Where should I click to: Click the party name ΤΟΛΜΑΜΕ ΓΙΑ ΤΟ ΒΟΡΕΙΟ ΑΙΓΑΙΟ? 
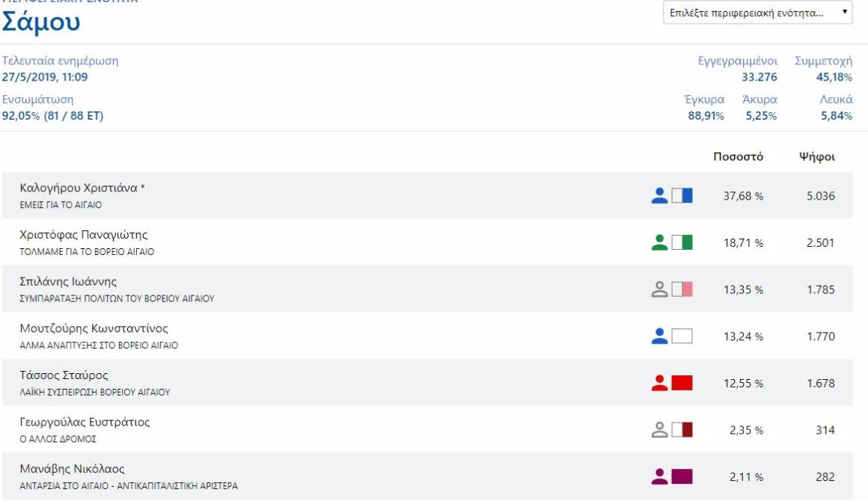click(x=87, y=251)
